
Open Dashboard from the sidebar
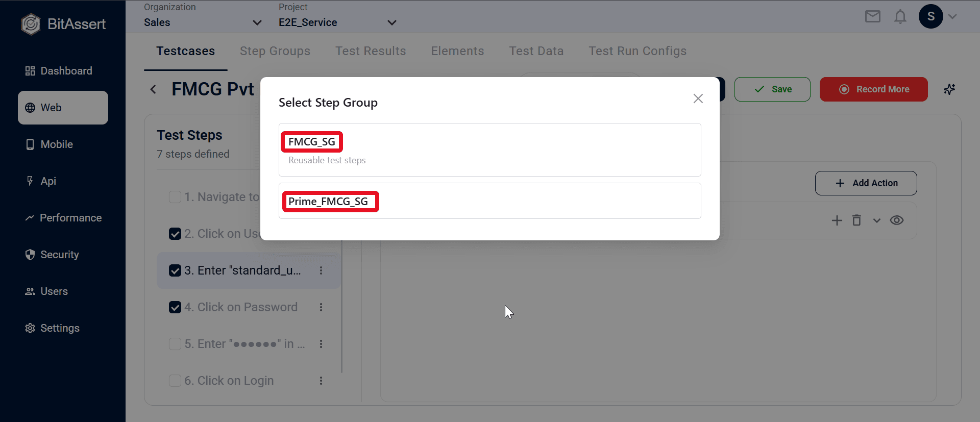(x=63, y=71)
